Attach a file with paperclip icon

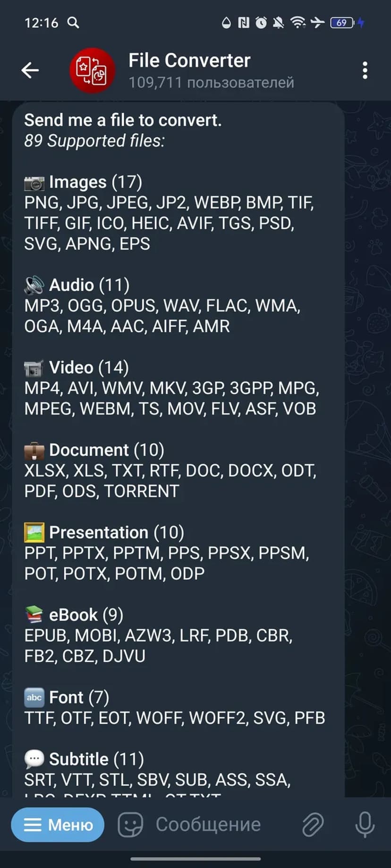coord(313,825)
